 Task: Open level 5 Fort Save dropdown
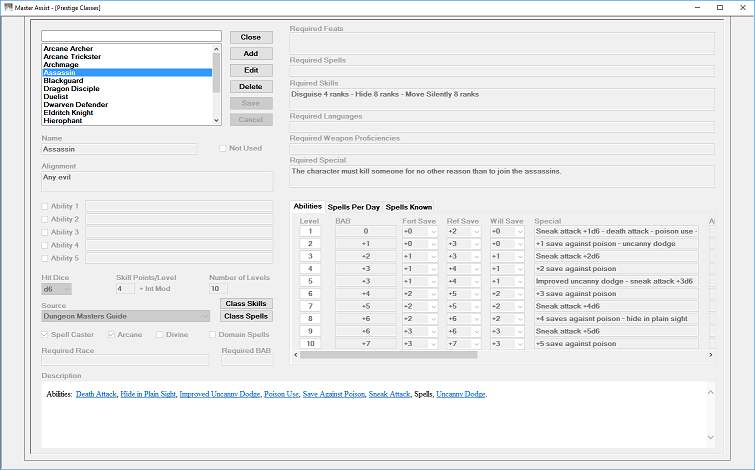pyautogui.click(x=433, y=281)
